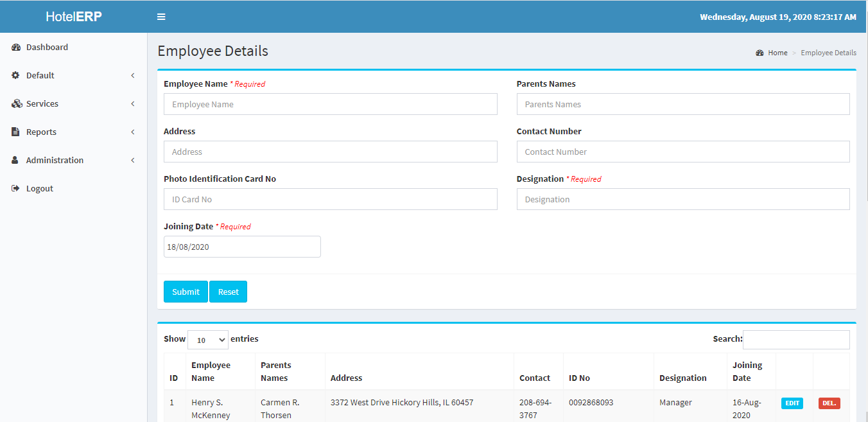Viewport: 868px width, 422px height.
Task: Click the Reports icon in the sidebar
Action: pyautogui.click(x=15, y=132)
